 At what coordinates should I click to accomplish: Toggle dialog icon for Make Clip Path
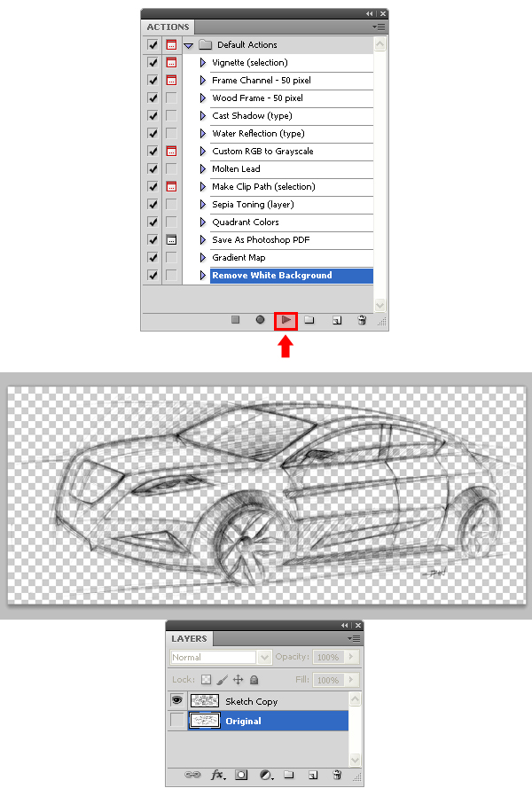point(172,186)
